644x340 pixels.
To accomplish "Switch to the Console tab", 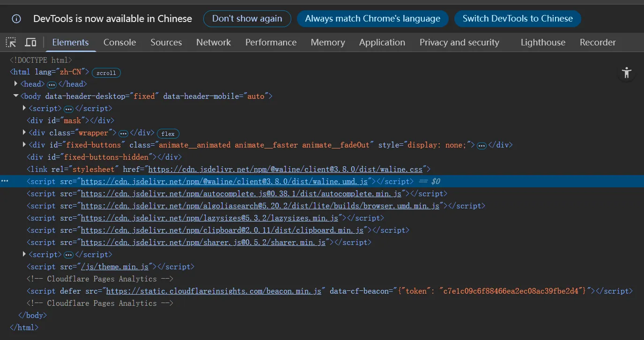I will (119, 42).
